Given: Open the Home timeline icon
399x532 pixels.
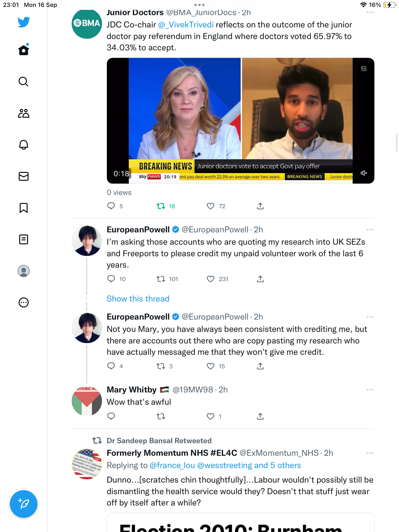Looking at the screenshot, I should 24,50.
